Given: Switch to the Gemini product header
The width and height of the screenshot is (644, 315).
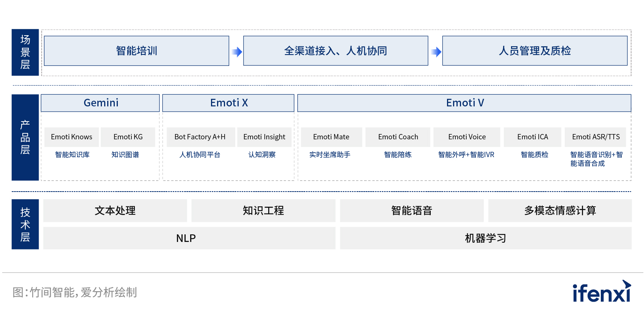Looking at the screenshot, I should coord(100,103).
